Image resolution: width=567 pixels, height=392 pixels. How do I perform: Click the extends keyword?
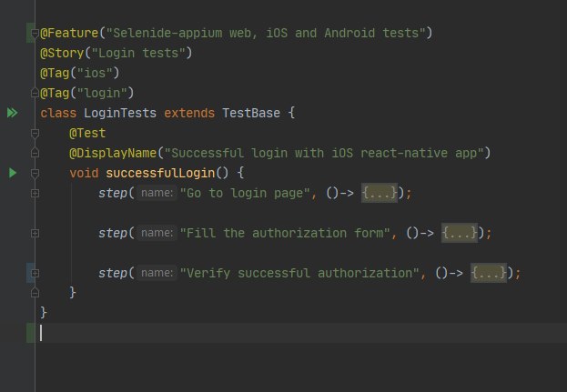(189, 113)
